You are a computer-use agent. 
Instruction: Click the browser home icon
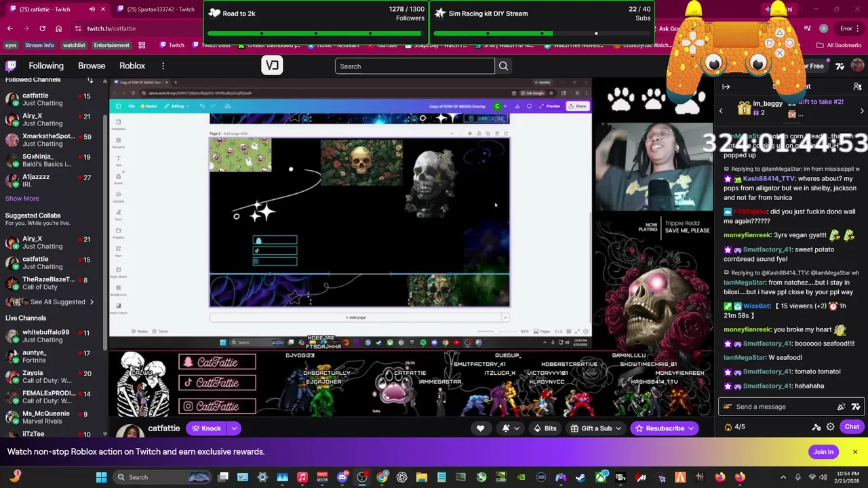(58, 28)
